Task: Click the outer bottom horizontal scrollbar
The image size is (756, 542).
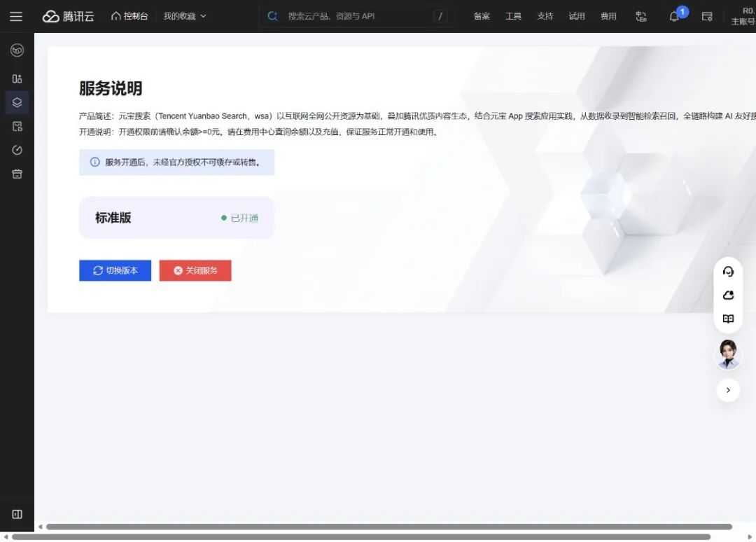Action: (x=361, y=536)
